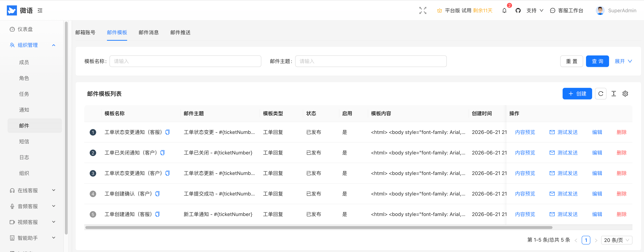Click the 创建 button
The height and width of the screenshot is (252, 644).
click(577, 94)
